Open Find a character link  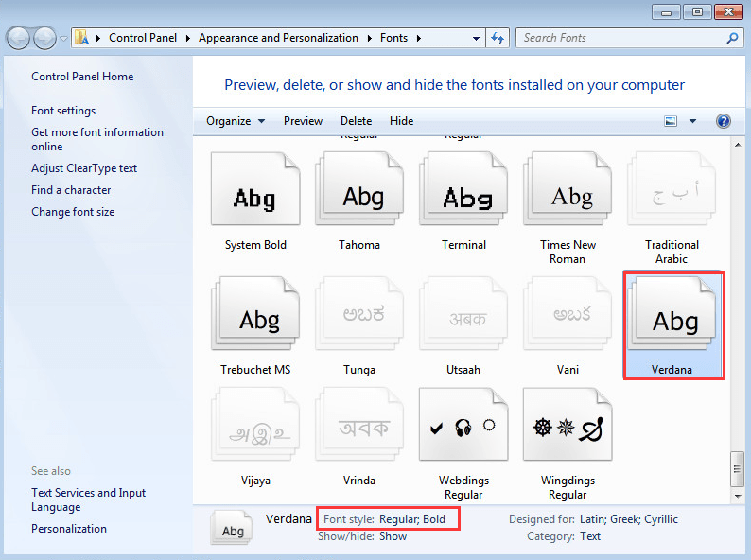click(x=71, y=190)
